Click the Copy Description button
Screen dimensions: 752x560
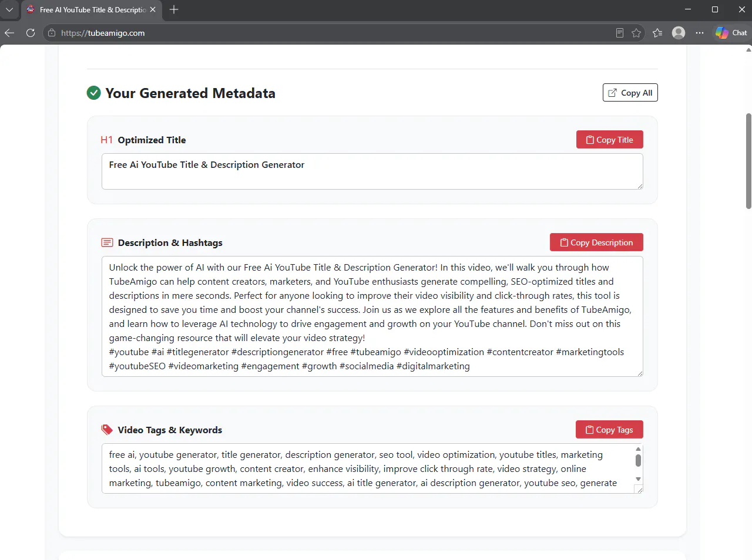(596, 242)
